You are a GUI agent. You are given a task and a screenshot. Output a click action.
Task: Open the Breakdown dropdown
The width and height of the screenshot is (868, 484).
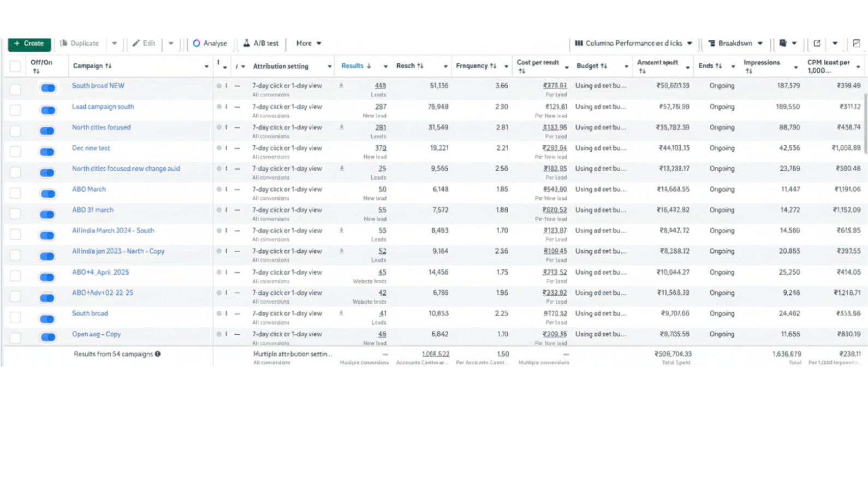(x=735, y=43)
